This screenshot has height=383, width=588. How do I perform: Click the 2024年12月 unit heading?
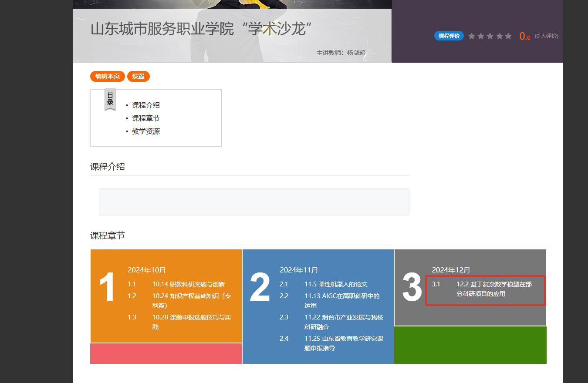pyautogui.click(x=451, y=270)
